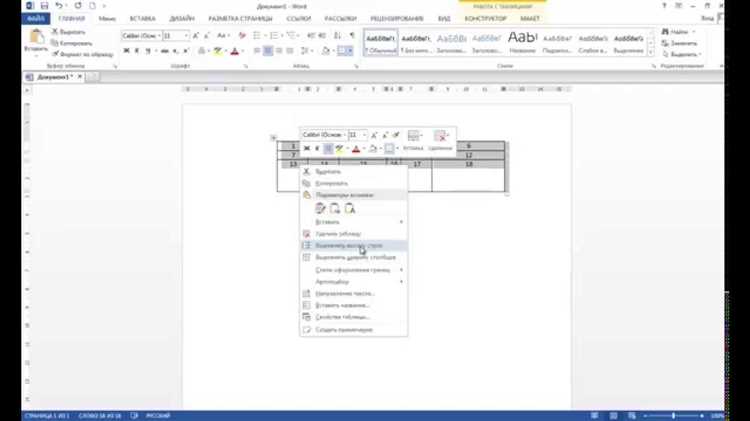750x421 pixels.
Task: Decrease font size in the ribbon
Action: (207, 36)
